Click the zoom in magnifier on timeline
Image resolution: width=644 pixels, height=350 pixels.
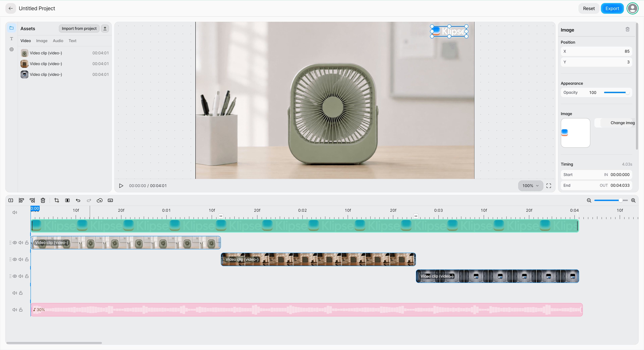pyautogui.click(x=633, y=200)
